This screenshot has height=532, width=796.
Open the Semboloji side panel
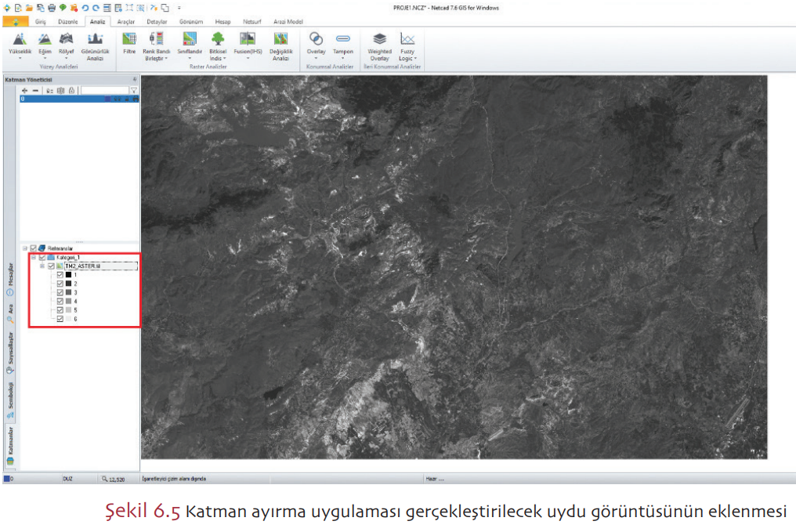pyautogui.click(x=10, y=399)
